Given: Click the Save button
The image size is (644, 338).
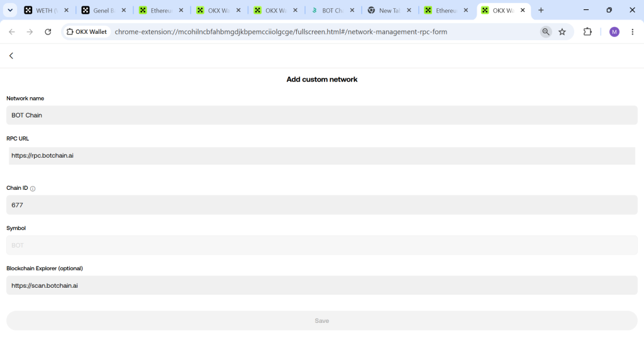Looking at the screenshot, I should [x=321, y=321].
